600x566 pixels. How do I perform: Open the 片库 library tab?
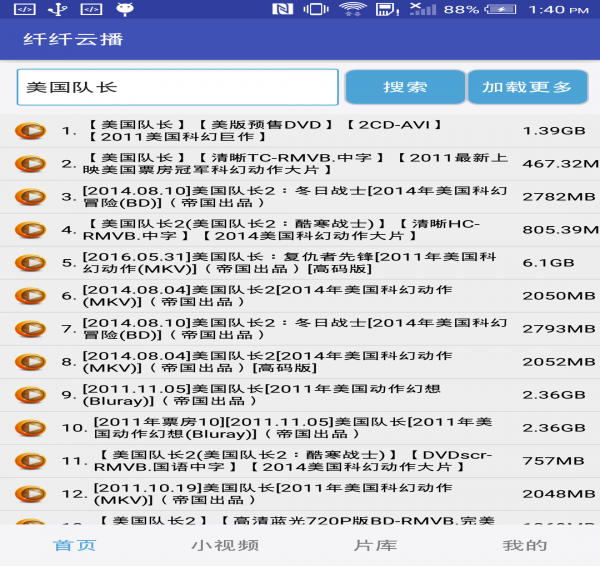coord(375,545)
